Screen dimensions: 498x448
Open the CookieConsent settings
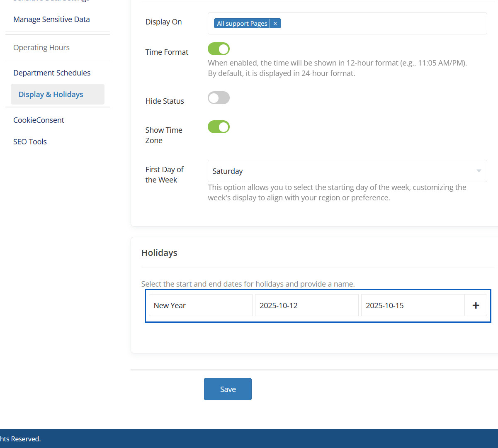[x=39, y=120]
